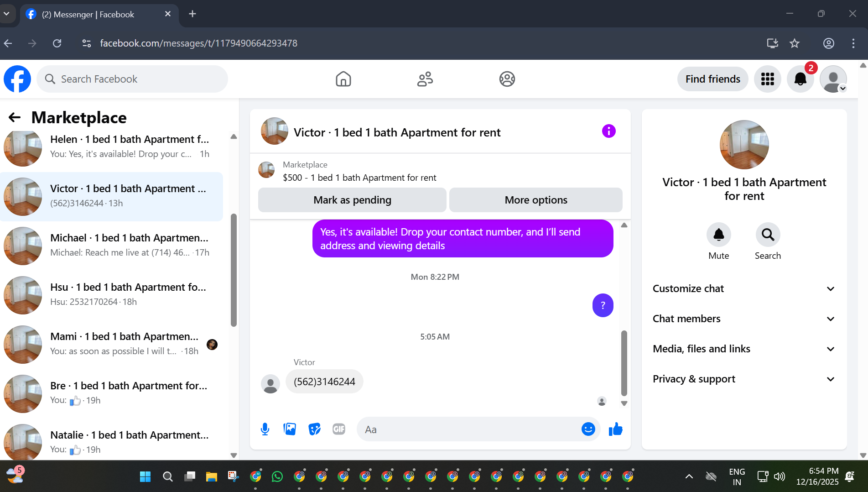The image size is (868, 492).
Task: Bookmark this page with star icon
Action: (795, 43)
